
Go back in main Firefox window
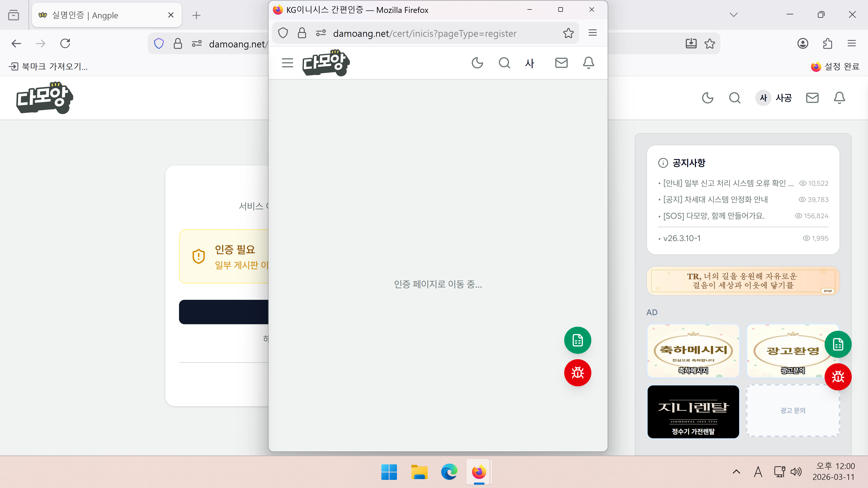(x=16, y=43)
